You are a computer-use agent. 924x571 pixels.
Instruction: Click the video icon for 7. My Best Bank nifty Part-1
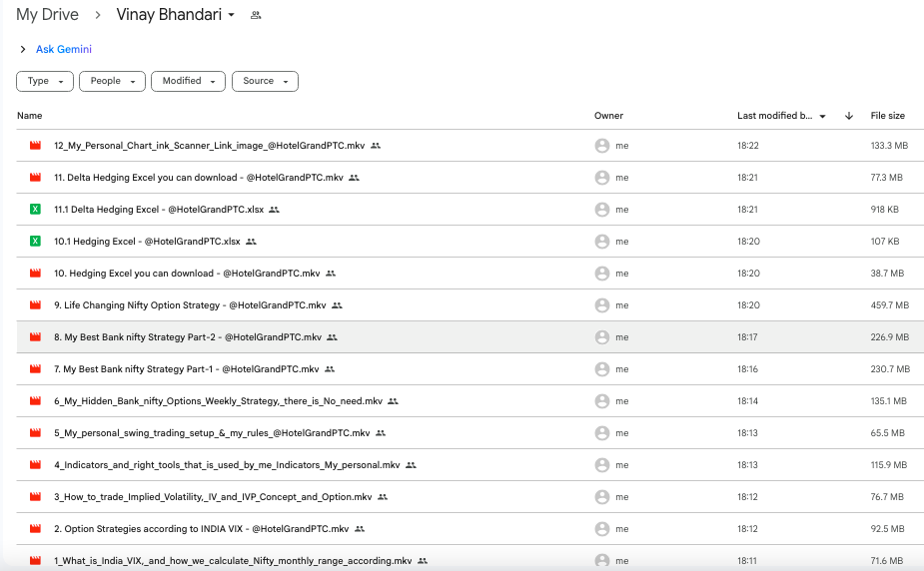click(35, 369)
